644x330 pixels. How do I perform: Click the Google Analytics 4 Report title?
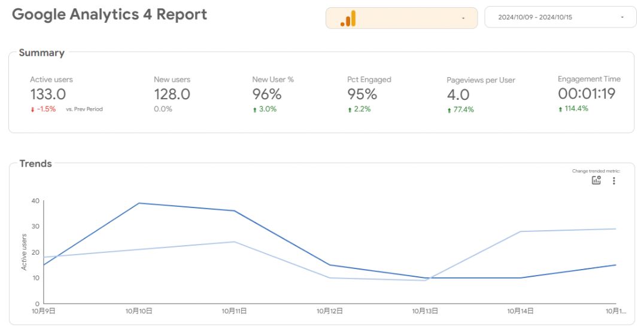pos(110,14)
